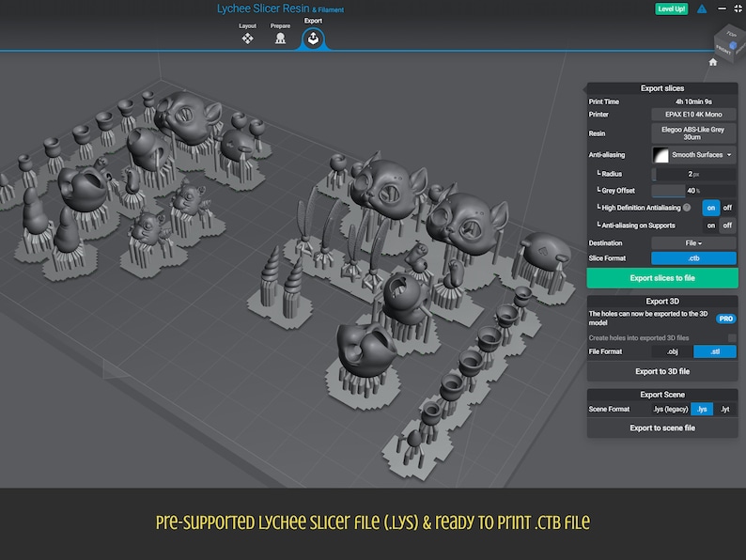Click Export slices to file button
This screenshot has width=746, height=560.
click(662, 278)
